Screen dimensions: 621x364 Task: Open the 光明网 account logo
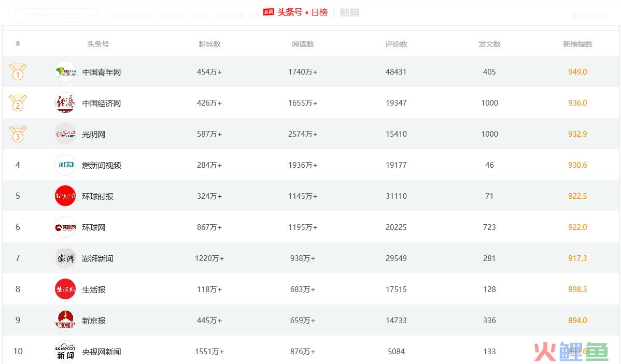pyautogui.click(x=65, y=134)
